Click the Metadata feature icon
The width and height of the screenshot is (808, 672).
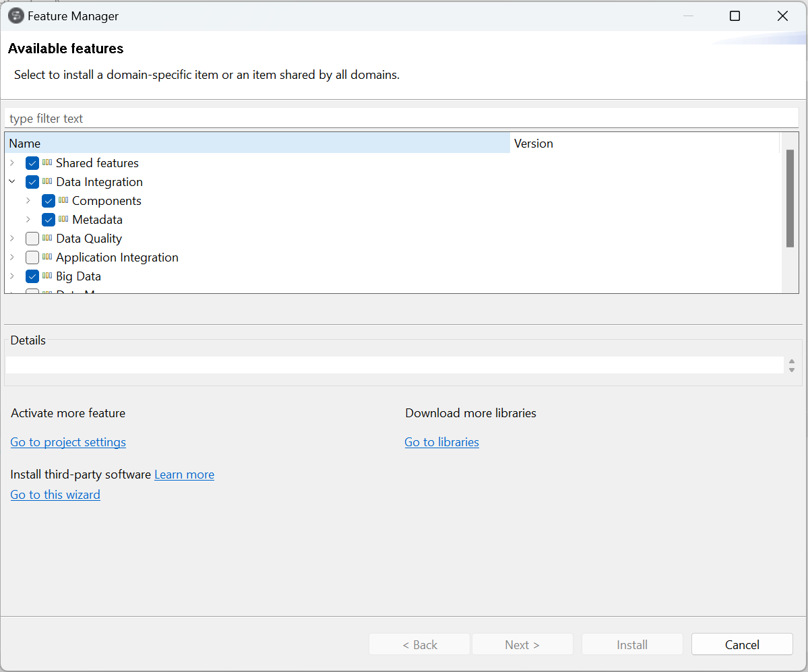[63, 219]
